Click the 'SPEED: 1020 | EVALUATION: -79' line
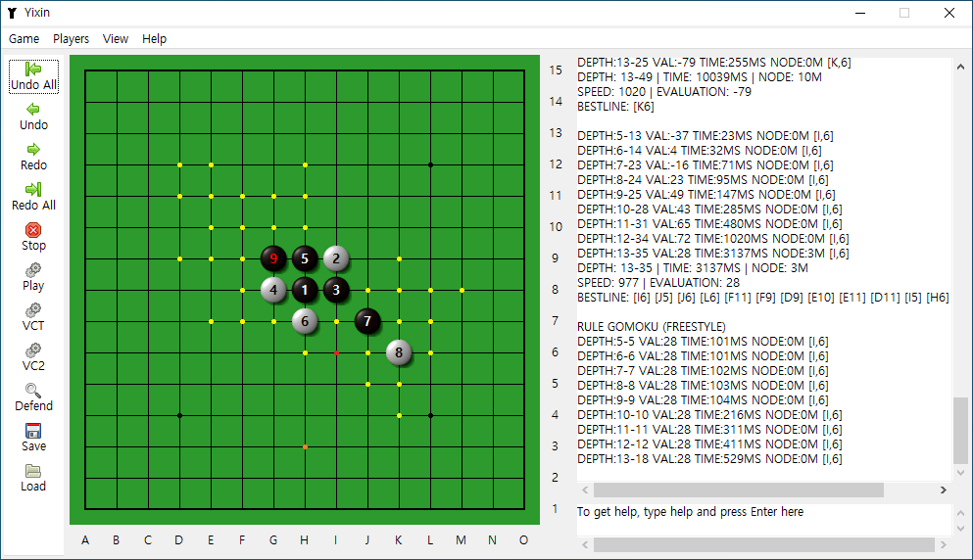 [x=664, y=92]
